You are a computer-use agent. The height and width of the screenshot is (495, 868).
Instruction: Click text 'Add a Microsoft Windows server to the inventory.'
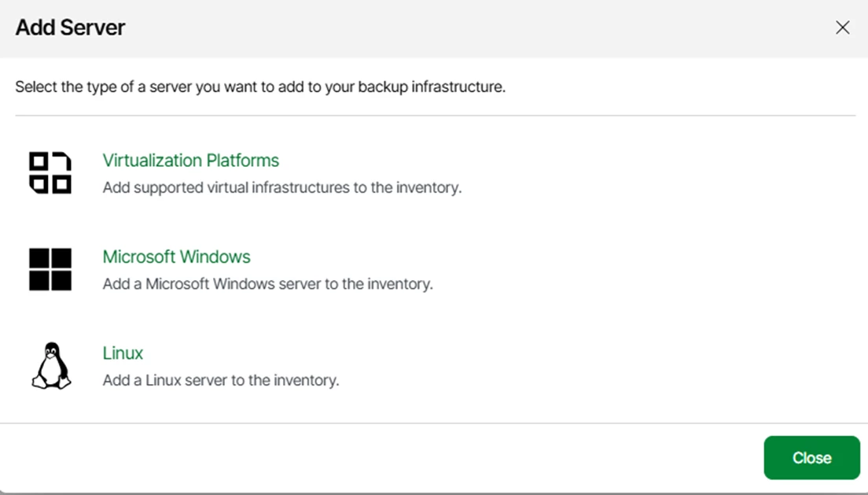pyautogui.click(x=267, y=284)
